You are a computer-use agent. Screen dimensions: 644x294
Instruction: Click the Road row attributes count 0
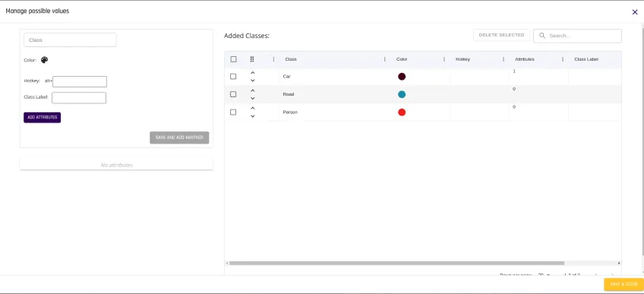(514, 89)
